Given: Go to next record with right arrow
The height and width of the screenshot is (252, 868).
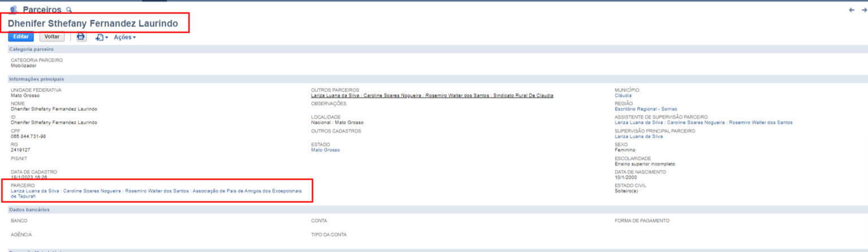Looking at the screenshot, I should pos(863,10).
